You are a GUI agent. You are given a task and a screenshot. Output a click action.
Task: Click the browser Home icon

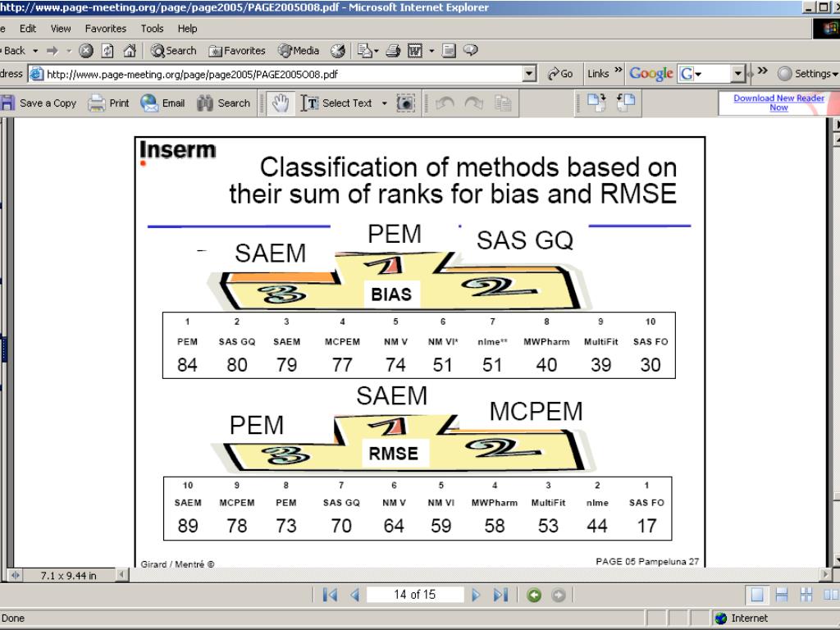[127, 51]
